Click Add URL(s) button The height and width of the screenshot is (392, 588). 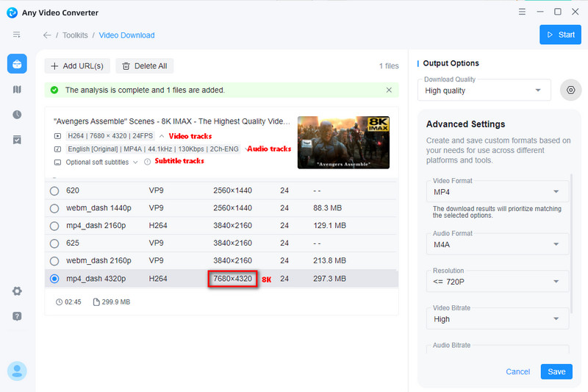coord(77,66)
